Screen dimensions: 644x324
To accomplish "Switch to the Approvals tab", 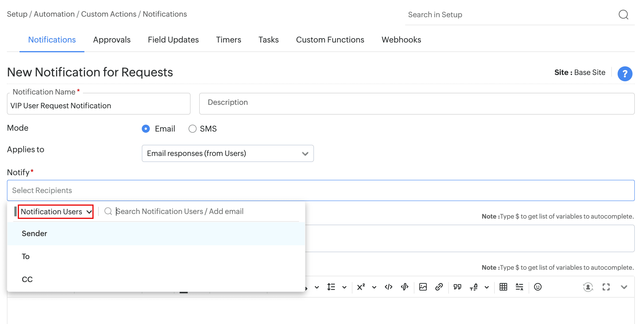I will pos(112,40).
